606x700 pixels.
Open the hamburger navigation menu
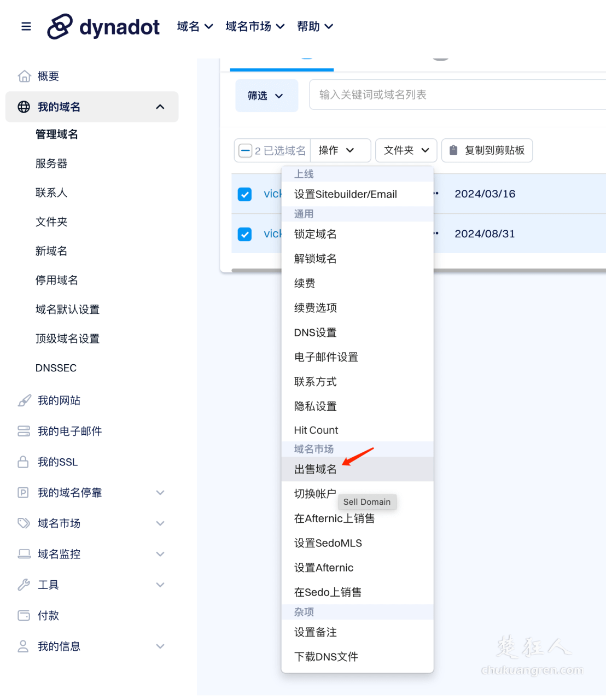point(26,26)
